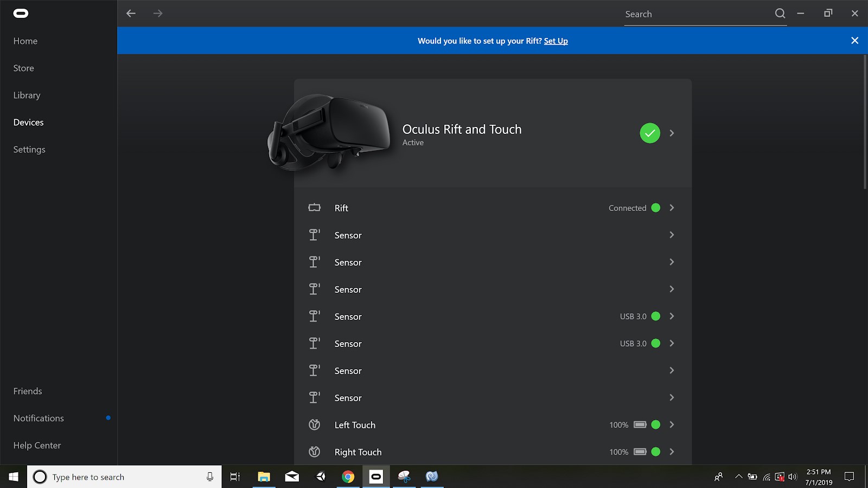Click the green checkmark status icon

[649, 133]
